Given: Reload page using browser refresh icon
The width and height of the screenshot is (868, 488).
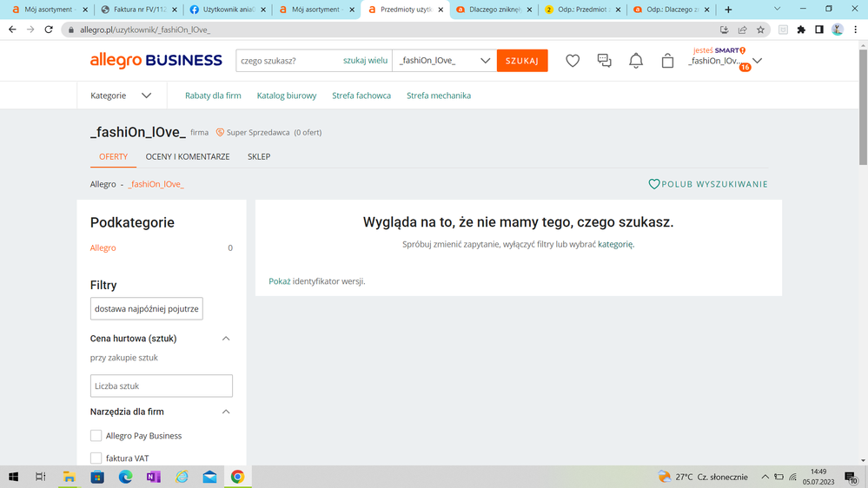Looking at the screenshot, I should tap(49, 30).
